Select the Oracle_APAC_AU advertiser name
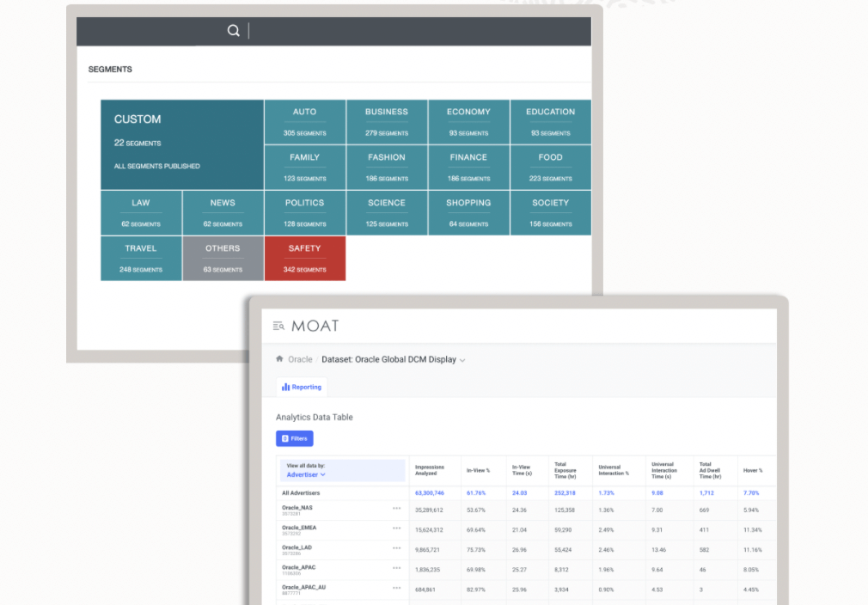This screenshot has width=868, height=605. 304,587
